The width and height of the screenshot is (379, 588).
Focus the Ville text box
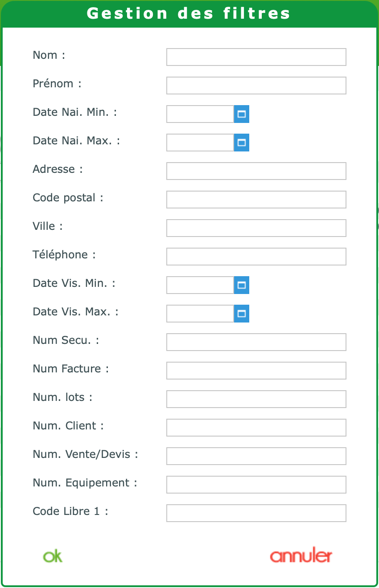(x=256, y=228)
